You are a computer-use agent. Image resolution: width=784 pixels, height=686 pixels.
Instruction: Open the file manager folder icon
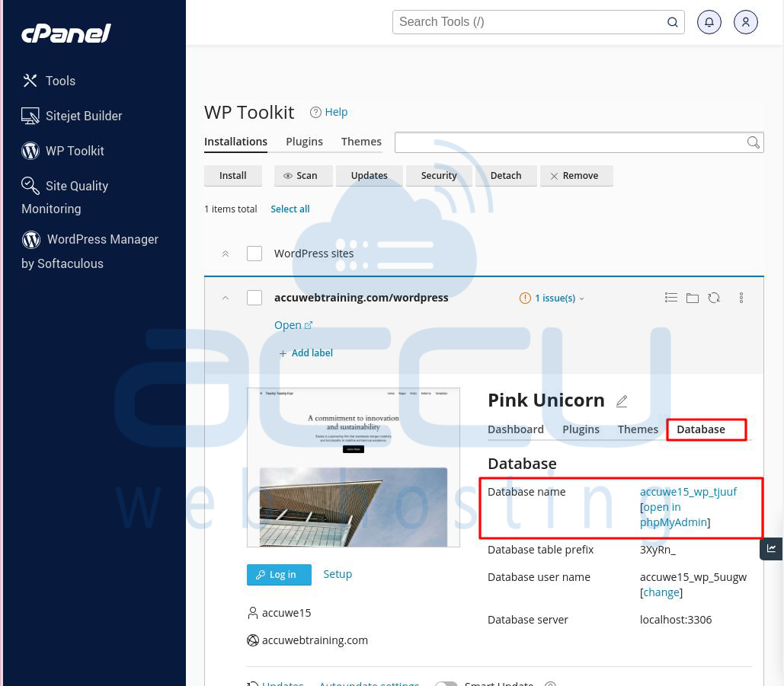[x=693, y=298]
